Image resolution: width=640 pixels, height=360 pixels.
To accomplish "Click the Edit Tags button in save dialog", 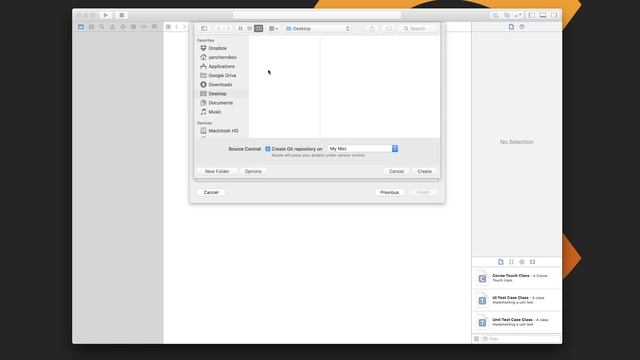I will 389,29.
